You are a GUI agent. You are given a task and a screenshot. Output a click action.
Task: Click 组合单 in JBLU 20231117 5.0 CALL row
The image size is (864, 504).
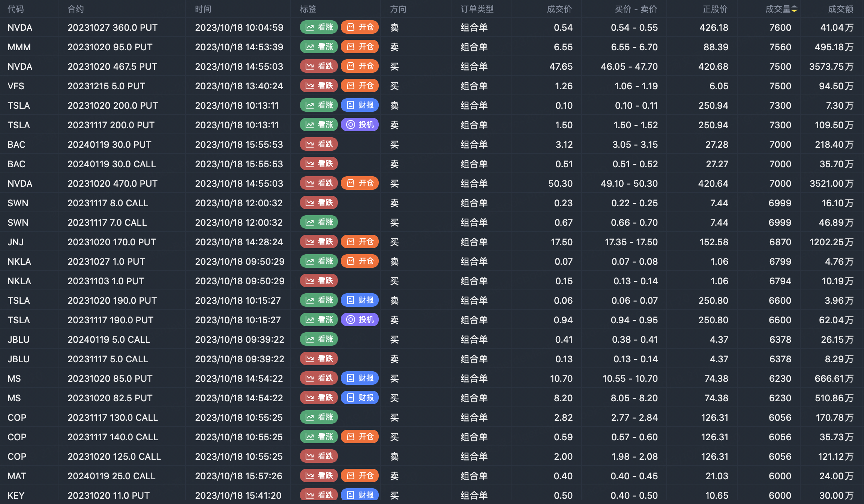click(474, 359)
